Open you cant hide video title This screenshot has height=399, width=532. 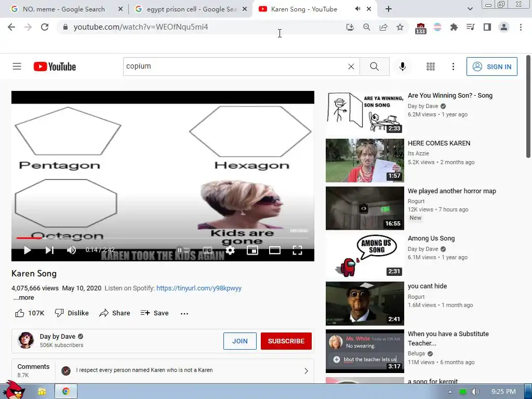[x=427, y=286]
